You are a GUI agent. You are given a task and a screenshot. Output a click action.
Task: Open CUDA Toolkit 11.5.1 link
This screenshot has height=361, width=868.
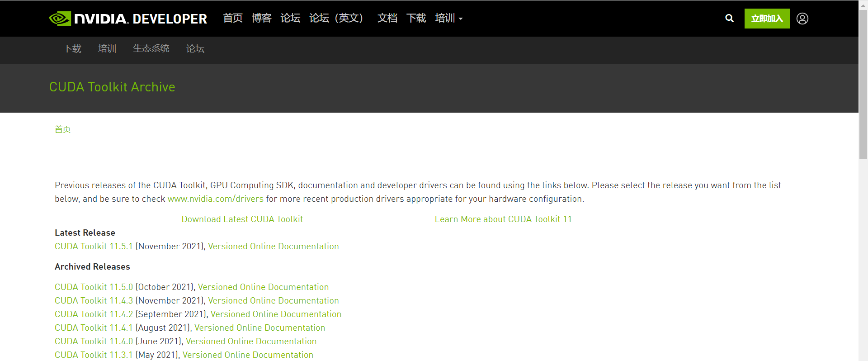coord(94,246)
